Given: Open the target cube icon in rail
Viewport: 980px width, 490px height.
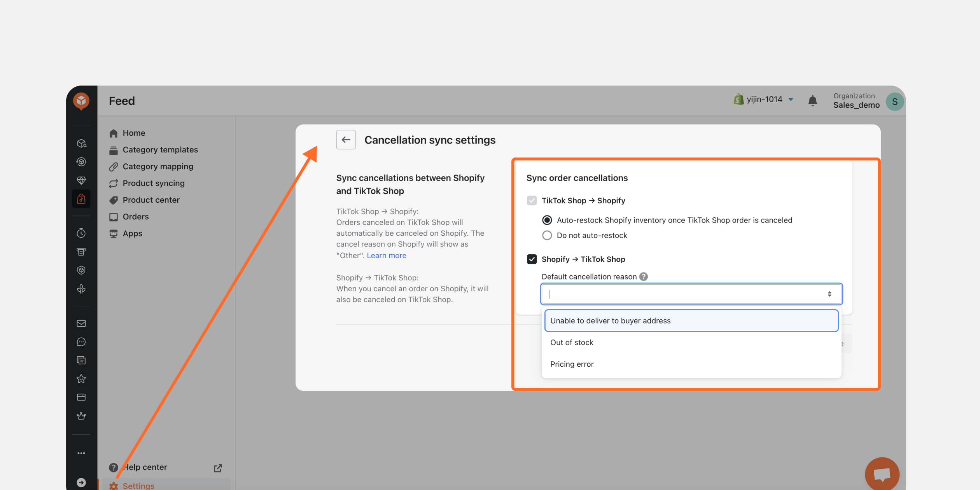Looking at the screenshot, I should (x=81, y=162).
